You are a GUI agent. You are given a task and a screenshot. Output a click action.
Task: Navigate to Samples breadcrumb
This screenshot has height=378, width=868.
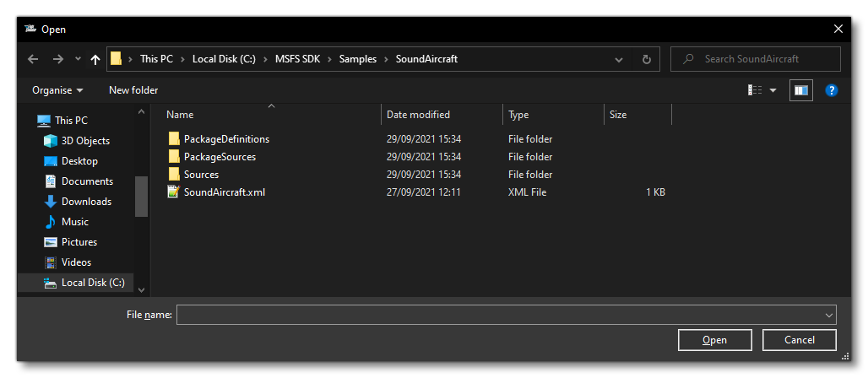click(358, 59)
